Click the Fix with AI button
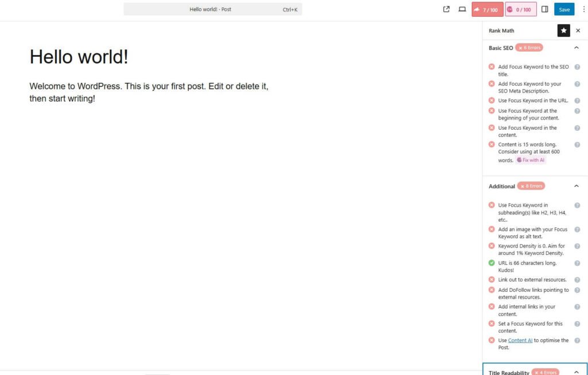This screenshot has height=375, width=588. tap(531, 160)
